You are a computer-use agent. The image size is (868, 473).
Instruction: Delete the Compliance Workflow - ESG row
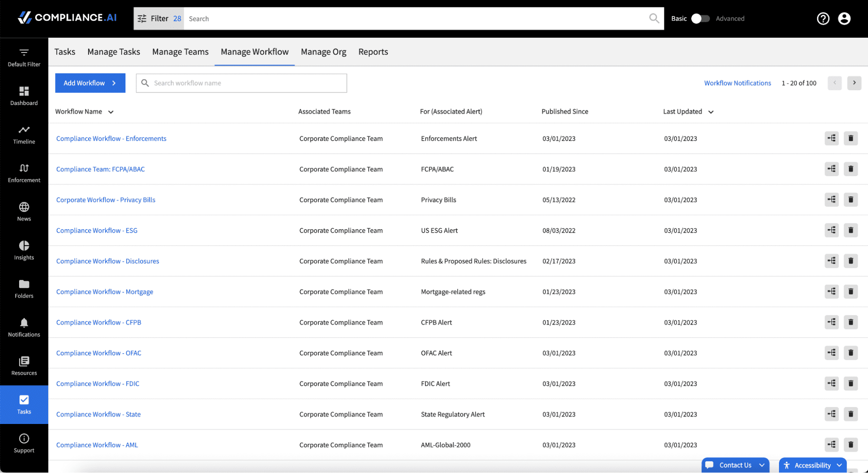851,230
